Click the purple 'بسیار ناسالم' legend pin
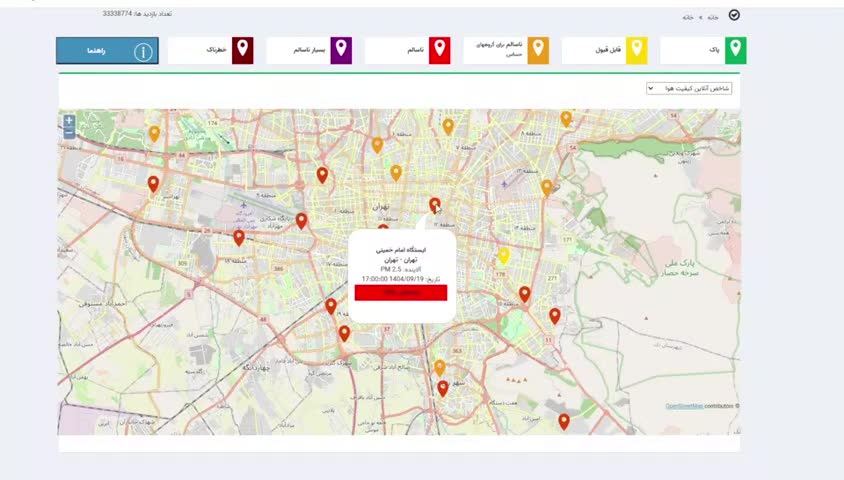 pyautogui.click(x=340, y=50)
